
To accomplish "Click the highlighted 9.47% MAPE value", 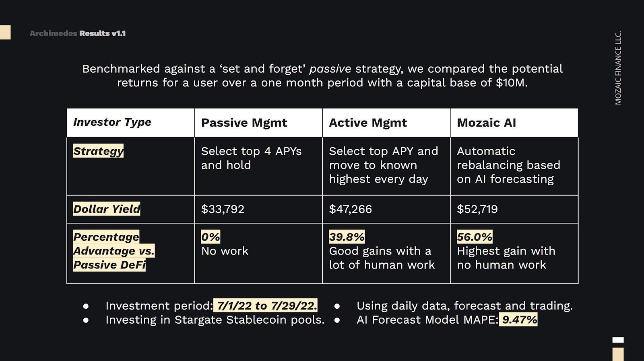I will point(518,320).
